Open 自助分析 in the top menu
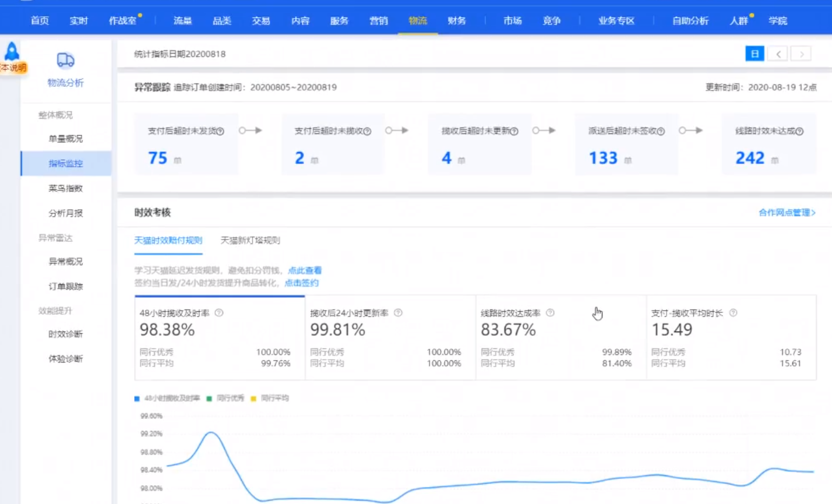 (690, 21)
